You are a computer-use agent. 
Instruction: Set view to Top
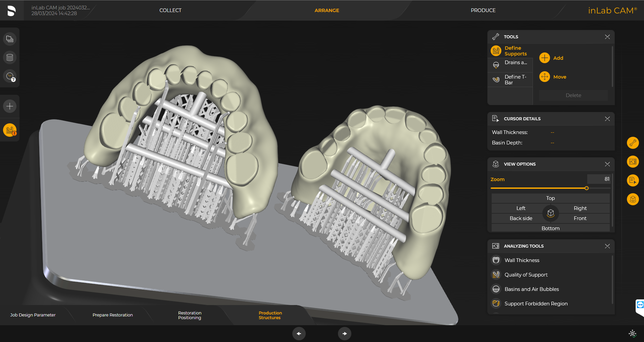(x=550, y=198)
